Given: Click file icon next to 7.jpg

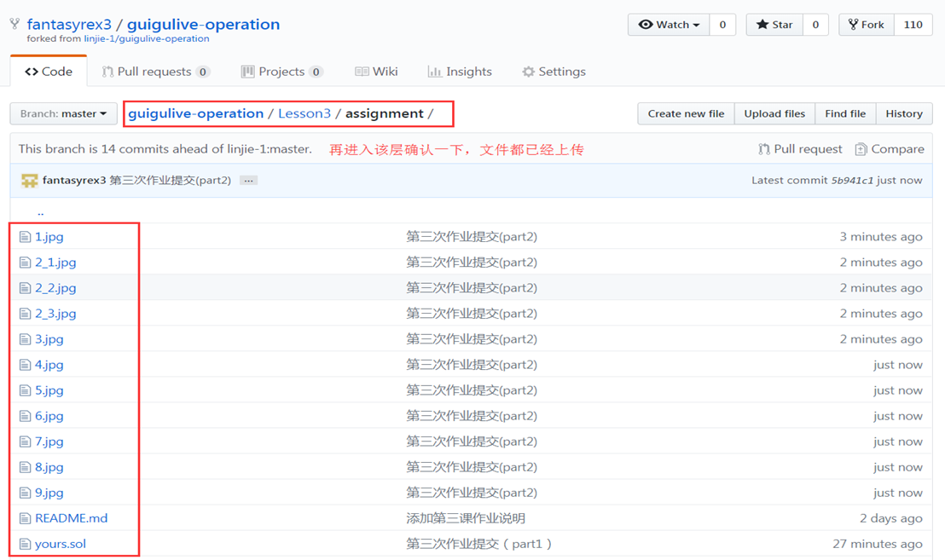Looking at the screenshot, I should pos(25,442).
